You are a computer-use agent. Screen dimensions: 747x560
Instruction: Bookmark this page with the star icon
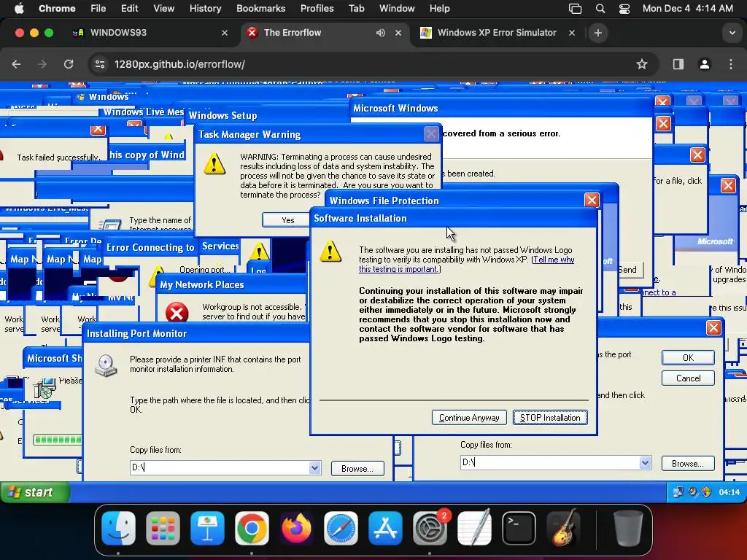(x=642, y=64)
